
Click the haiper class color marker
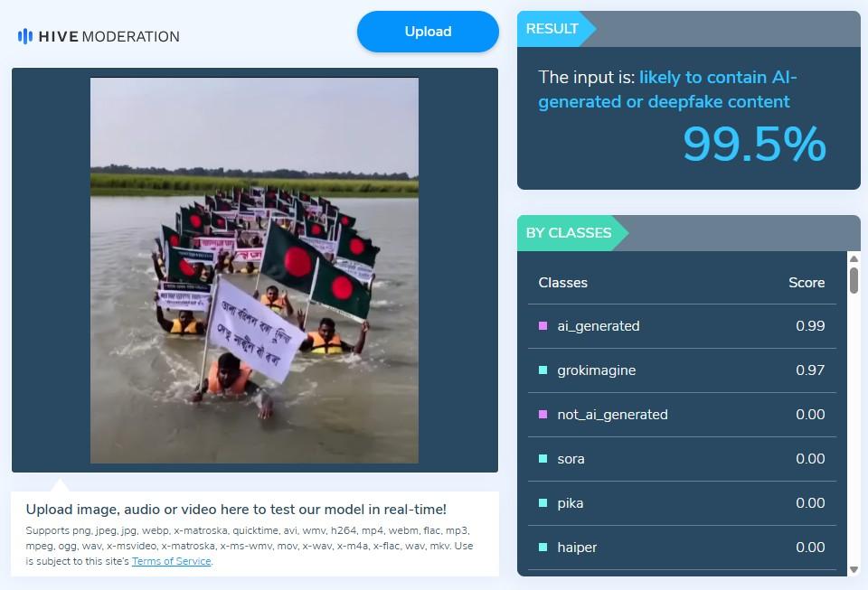click(543, 547)
